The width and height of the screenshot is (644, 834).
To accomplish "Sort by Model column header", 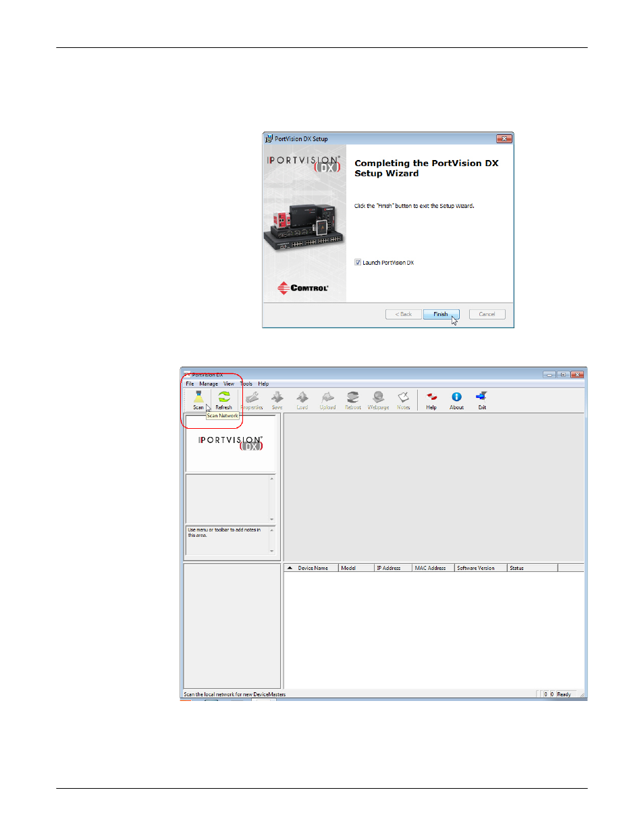I will point(356,568).
